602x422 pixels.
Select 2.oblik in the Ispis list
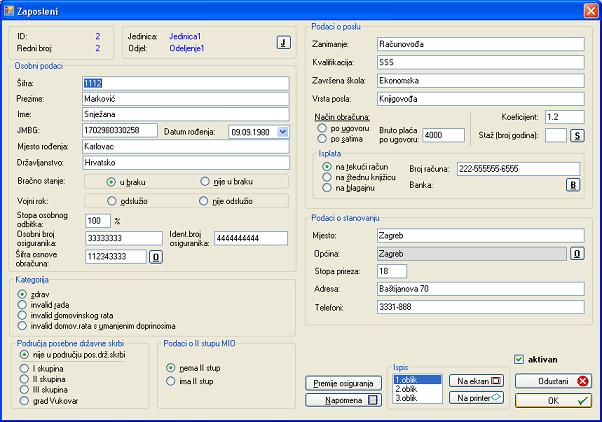coord(409,389)
